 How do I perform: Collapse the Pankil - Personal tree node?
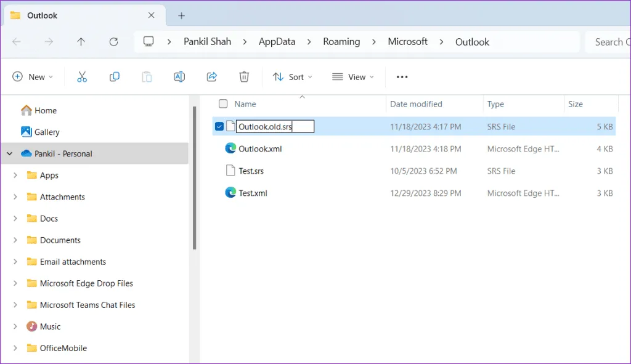tap(9, 154)
